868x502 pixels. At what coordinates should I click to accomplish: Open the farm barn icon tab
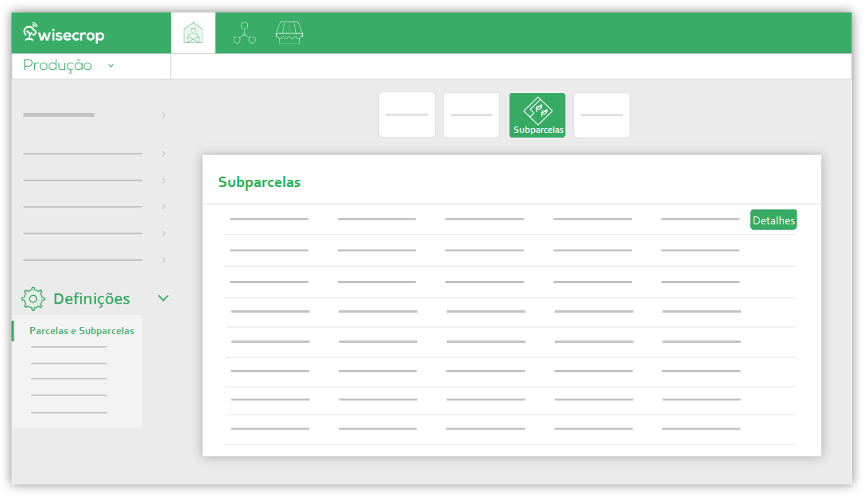pos(193,33)
